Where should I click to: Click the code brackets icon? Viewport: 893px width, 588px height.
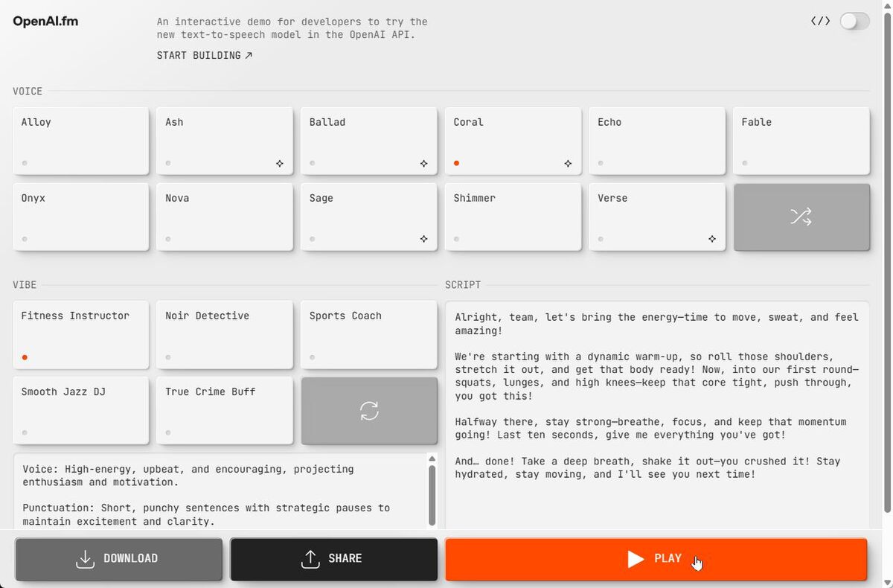point(820,21)
